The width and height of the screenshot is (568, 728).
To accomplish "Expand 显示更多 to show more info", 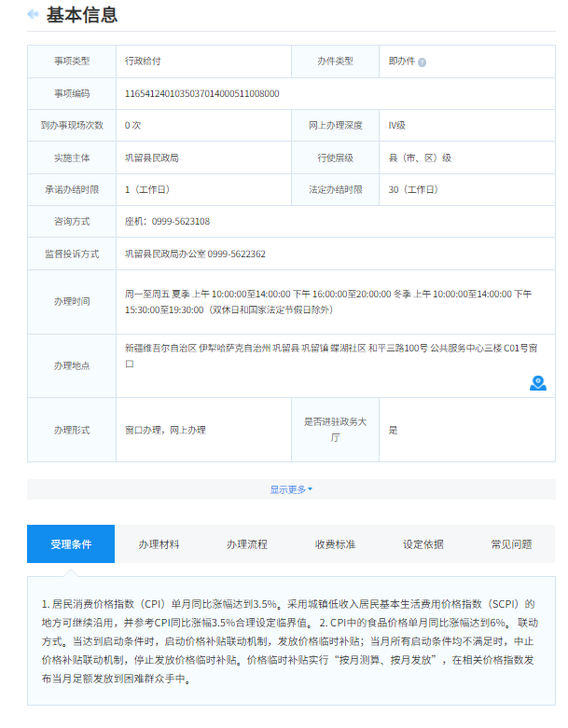I will coord(291,489).
